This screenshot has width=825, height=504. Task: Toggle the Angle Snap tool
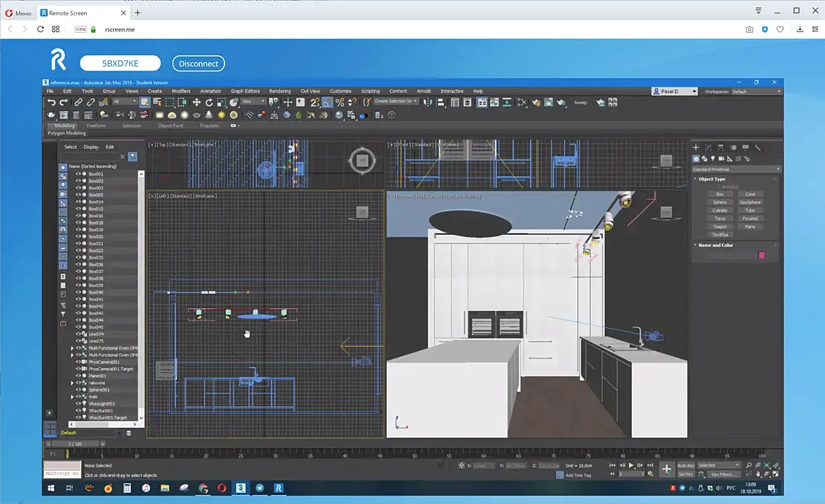(327, 102)
